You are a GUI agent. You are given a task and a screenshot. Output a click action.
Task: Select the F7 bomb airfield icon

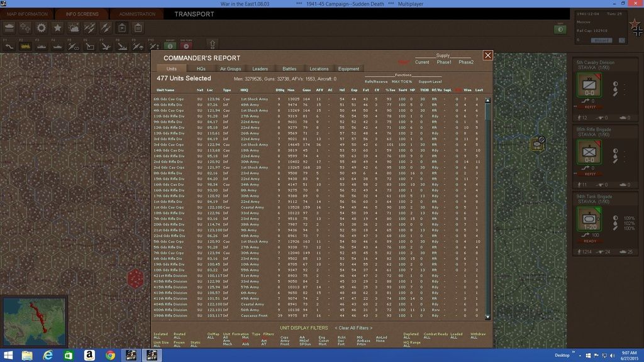pos(106,47)
